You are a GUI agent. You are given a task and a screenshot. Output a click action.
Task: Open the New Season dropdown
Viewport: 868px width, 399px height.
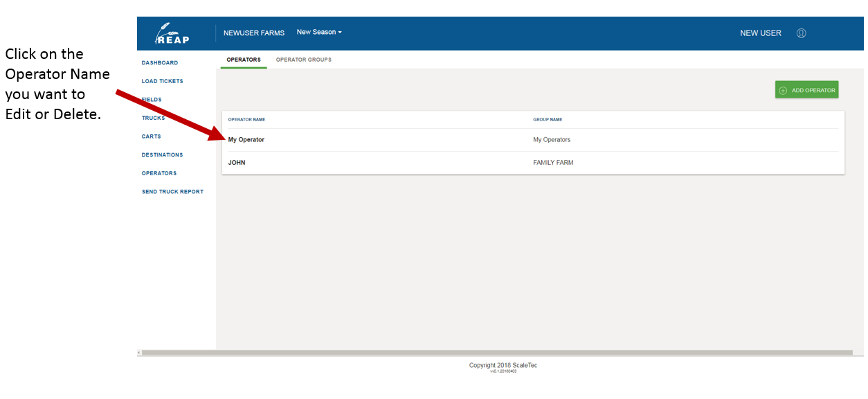pyautogui.click(x=319, y=32)
